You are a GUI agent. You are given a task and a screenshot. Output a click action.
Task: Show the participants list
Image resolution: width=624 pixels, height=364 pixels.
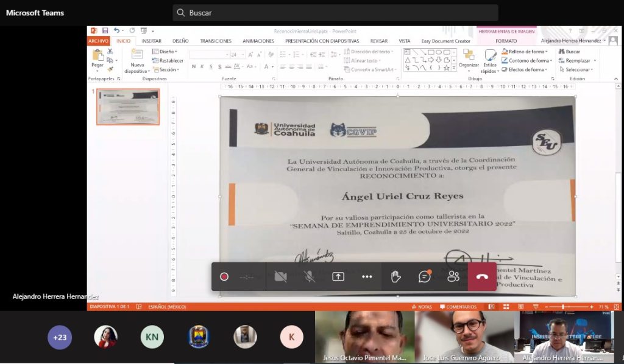point(453,276)
